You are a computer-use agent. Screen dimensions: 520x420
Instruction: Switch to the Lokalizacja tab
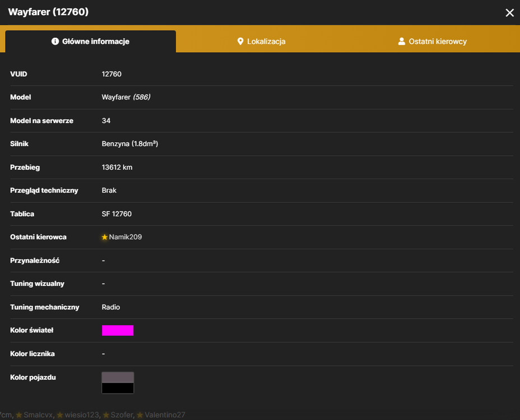coord(261,41)
